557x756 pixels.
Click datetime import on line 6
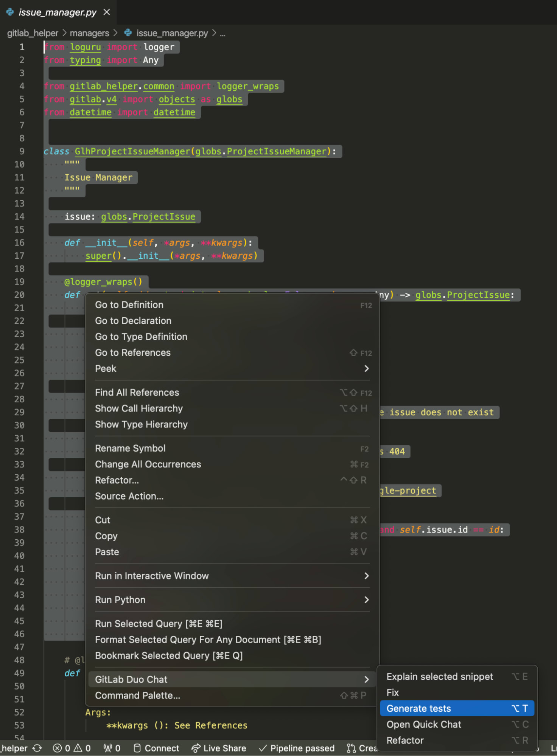[174, 112]
